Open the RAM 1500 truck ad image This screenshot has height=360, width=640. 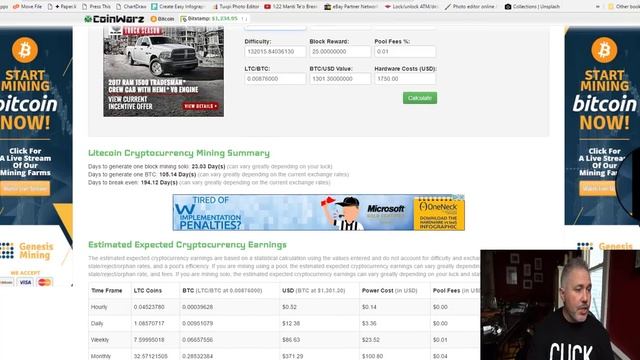(x=163, y=71)
